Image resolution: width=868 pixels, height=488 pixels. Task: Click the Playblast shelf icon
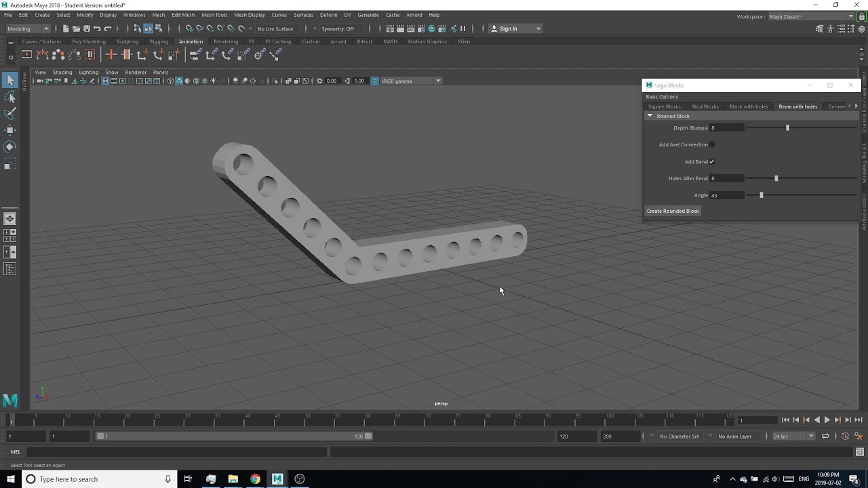click(26, 55)
